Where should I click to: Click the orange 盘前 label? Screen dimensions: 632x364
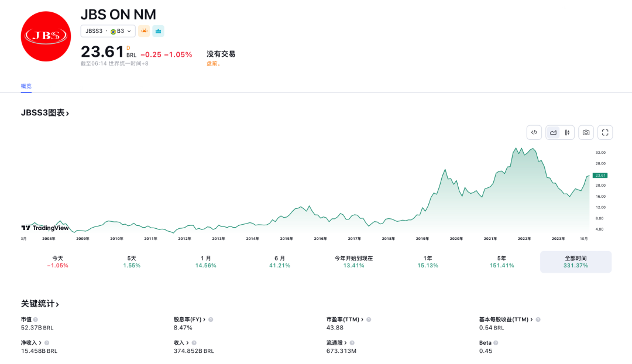(x=214, y=64)
